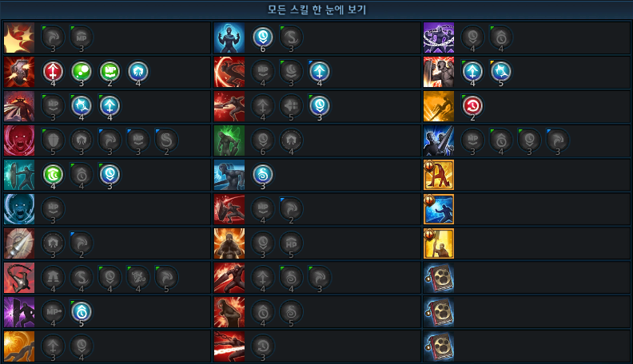Select the red screaming face skill icon
This screenshot has height=364, width=633.
[x=19, y=140]
